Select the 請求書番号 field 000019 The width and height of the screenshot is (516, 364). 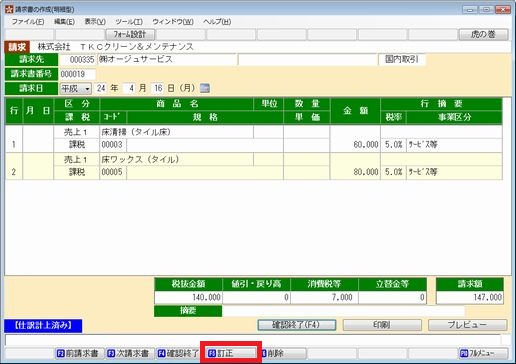click(77, 74)
